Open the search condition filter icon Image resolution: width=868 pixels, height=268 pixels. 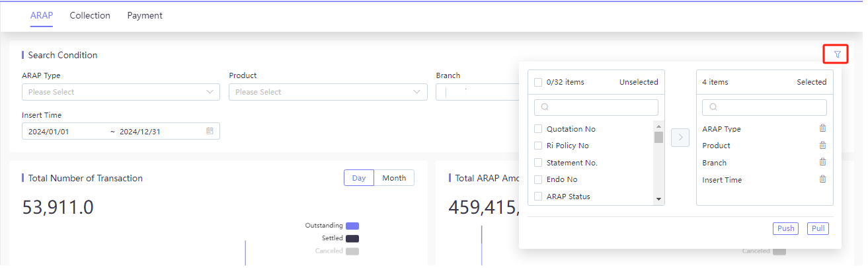[837, 54]
